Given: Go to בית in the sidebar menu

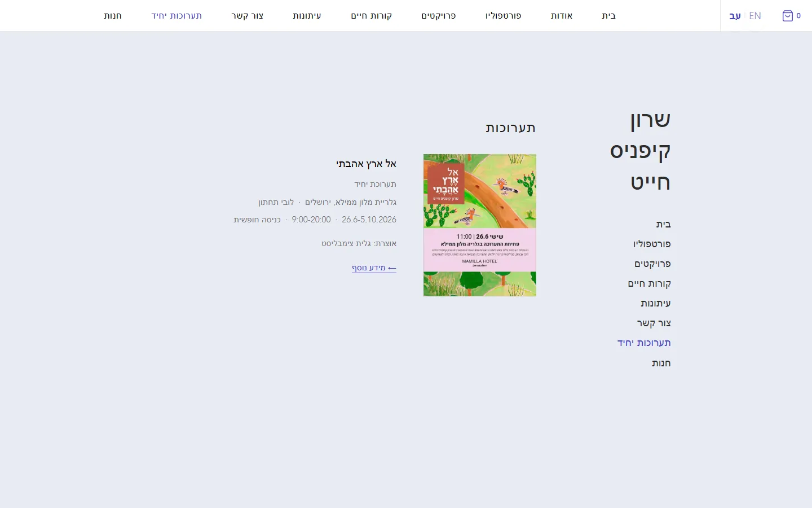Looking at the screenshot, I should (664, 224).
